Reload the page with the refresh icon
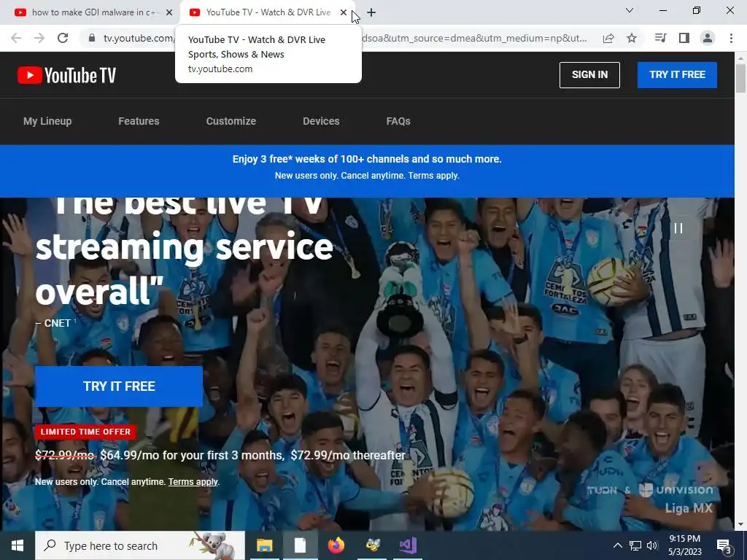The height and width of the screenshot is (560, 747). [63, 38]
